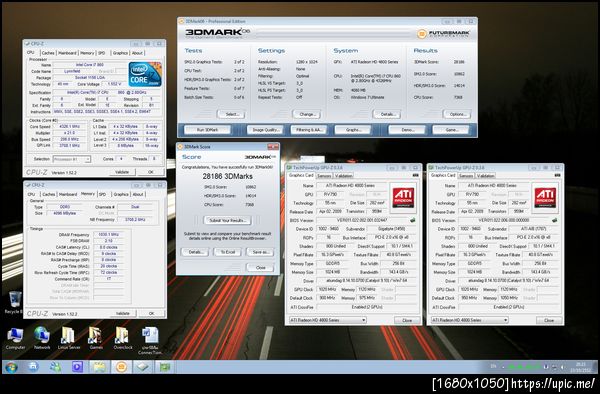Click the 28186 3DMarks score text

click(x=228, y=176)
